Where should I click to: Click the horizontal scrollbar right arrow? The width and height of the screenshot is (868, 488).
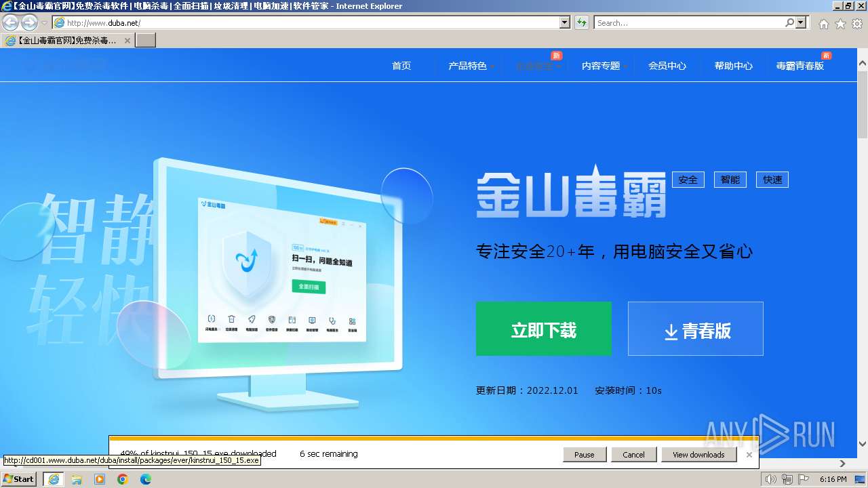pyautogui.click(x=843, y=464)
